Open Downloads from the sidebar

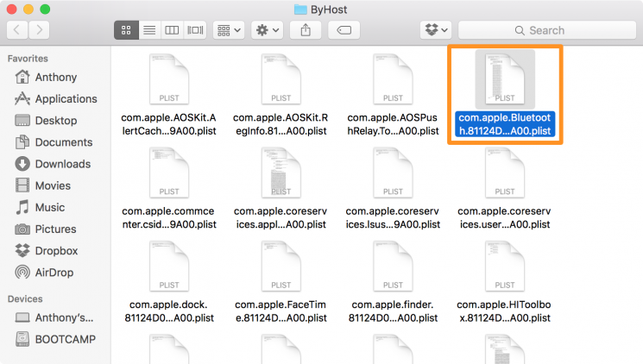53,164
